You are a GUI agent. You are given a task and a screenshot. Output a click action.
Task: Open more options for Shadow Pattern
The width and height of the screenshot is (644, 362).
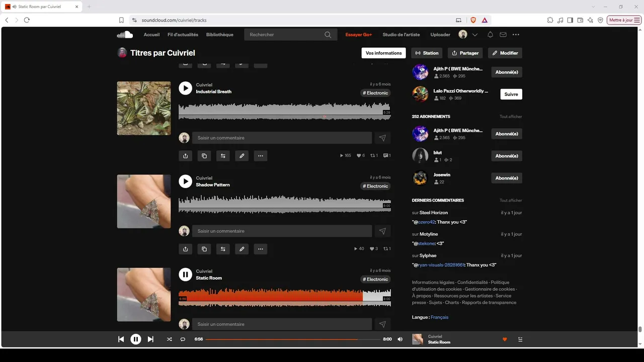(261, 249)
